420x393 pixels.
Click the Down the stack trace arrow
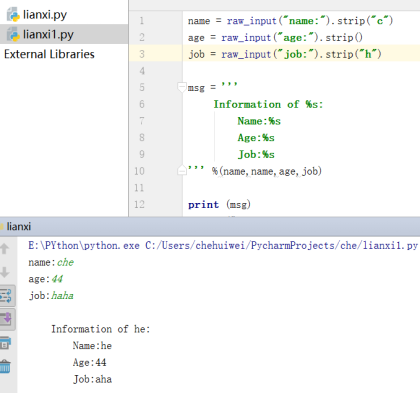pyautogui.click(x=5, y=272)
